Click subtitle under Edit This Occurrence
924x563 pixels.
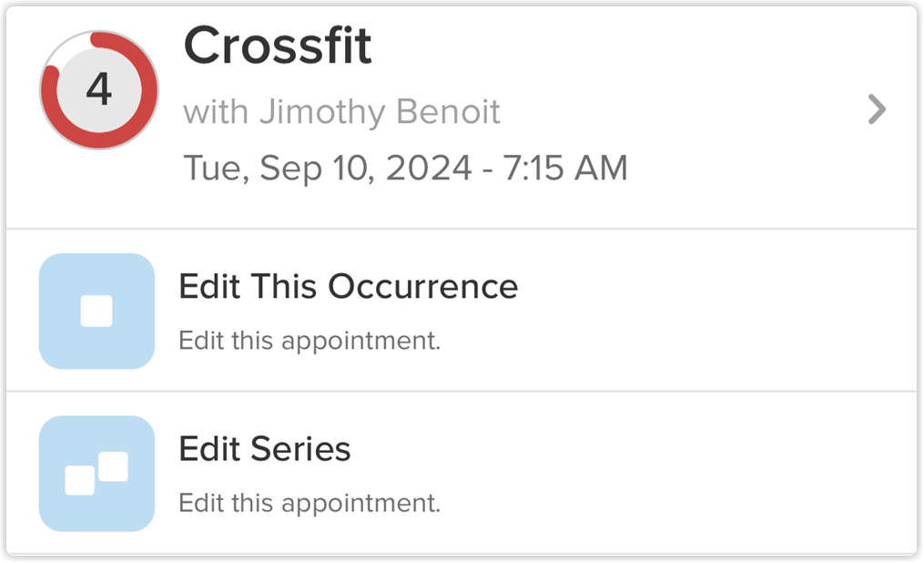click(310, 341)
